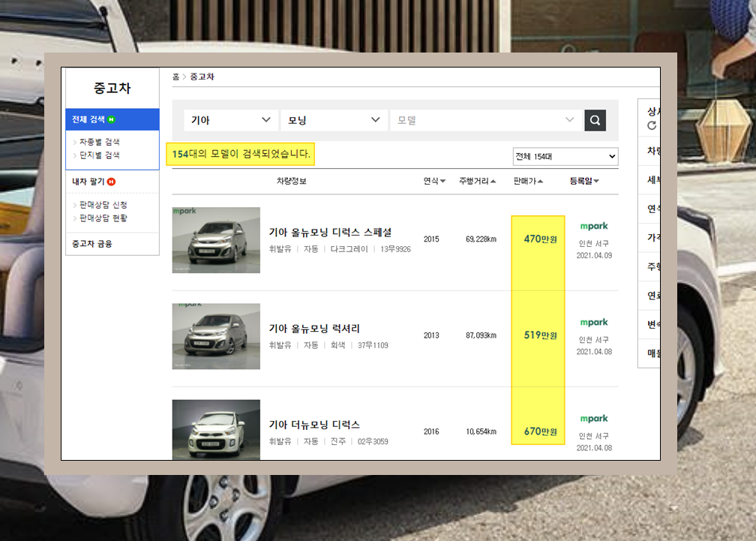Click the 2021.04.09 registration date
The image size is (756, 541).
[x=594, y=256]
